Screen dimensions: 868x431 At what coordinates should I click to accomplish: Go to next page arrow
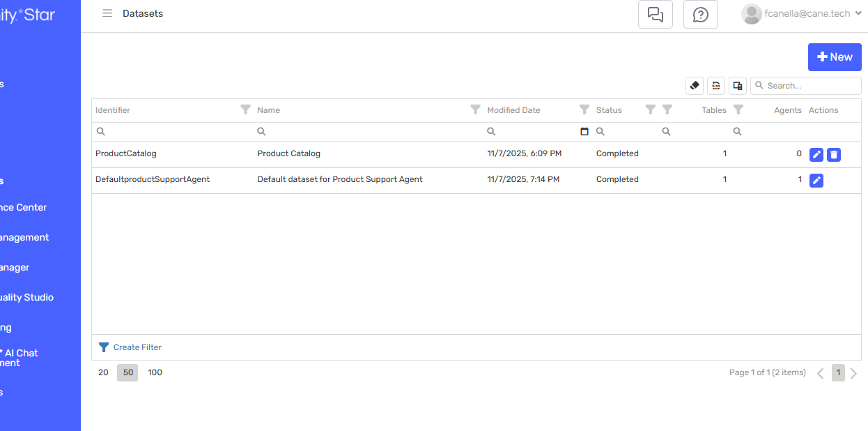coord(854,373)
